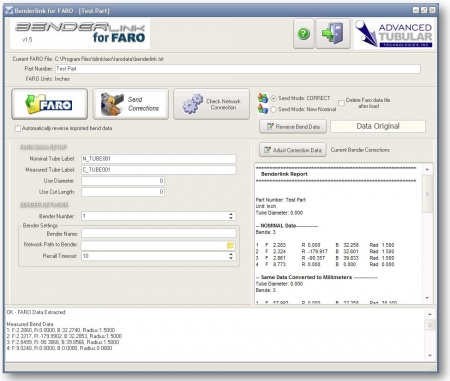Click log panel scroll up arrow
450x381 pixels.
pos(430,314)
